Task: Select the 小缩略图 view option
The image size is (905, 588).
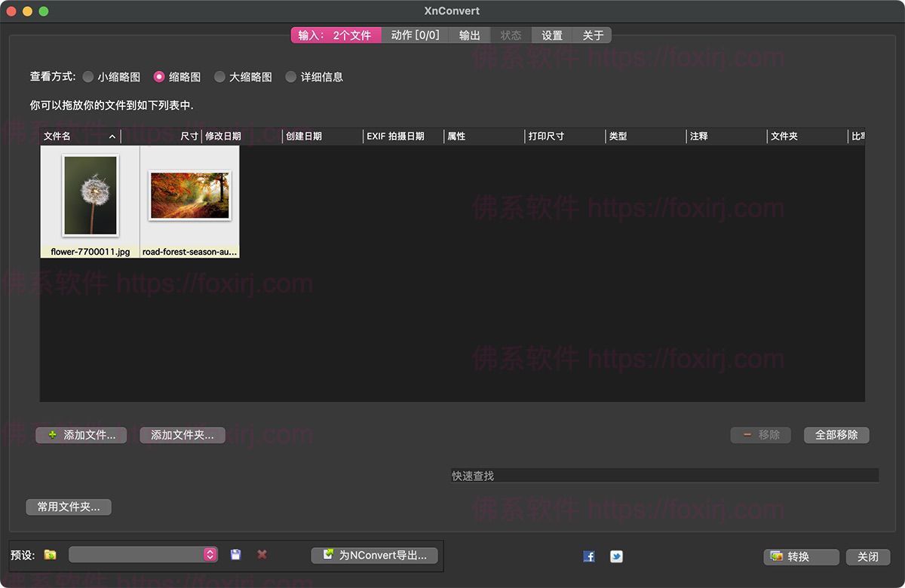Action: click(x=88, y=76)
